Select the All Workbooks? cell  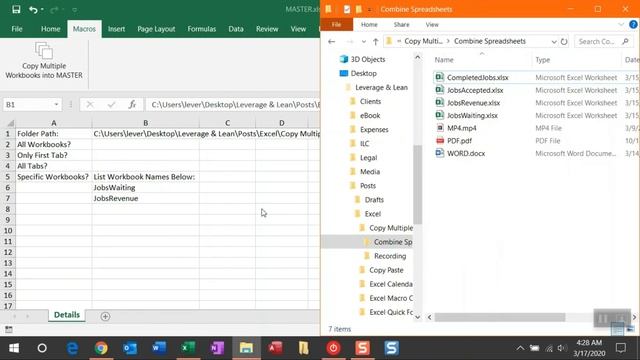pyautogui.click(x=53, y=144)
